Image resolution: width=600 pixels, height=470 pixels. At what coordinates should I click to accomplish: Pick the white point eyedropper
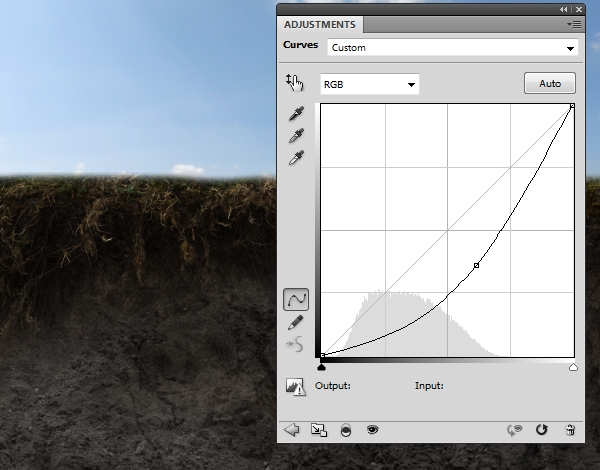(x=296, y=157)
